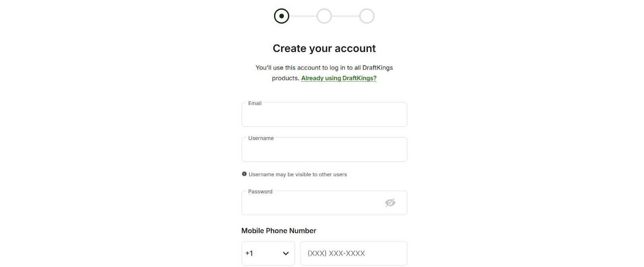Viewport: 644px width, 267px height.
Task: Click the Mobile Phone Number heading
Action: pos(279,230)
